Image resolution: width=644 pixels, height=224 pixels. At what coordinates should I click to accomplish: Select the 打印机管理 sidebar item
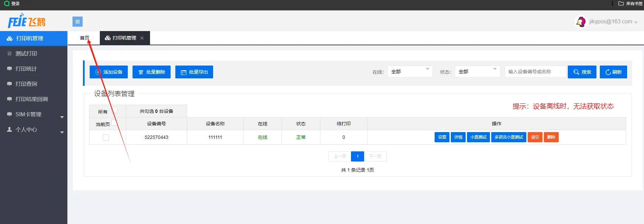[30, 39]
